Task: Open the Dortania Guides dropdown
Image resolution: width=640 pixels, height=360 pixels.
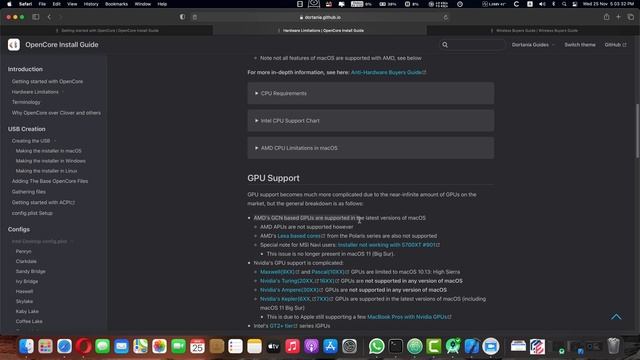Action: 533,45
